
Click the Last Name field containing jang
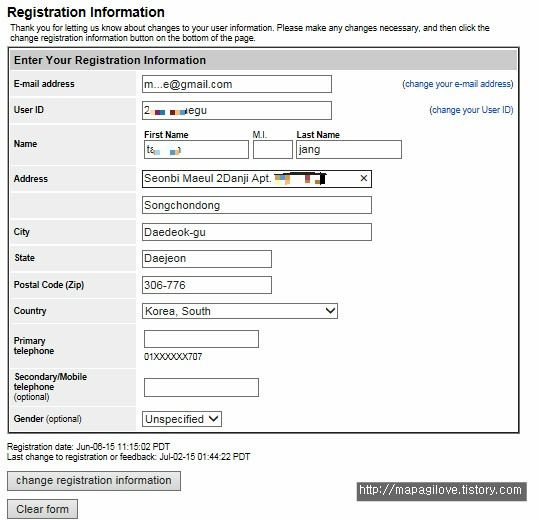[x=349, y=150]
